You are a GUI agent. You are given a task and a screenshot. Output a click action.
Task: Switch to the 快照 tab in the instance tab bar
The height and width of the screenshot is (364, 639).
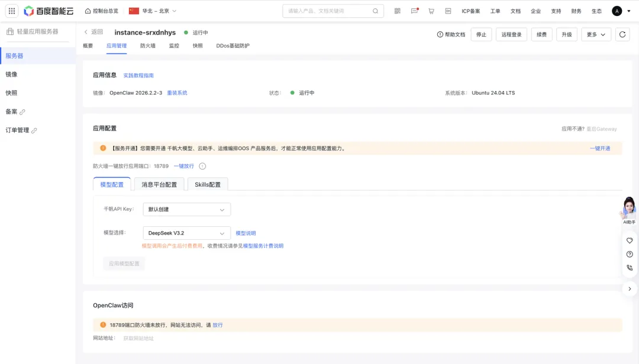point(198,45)
